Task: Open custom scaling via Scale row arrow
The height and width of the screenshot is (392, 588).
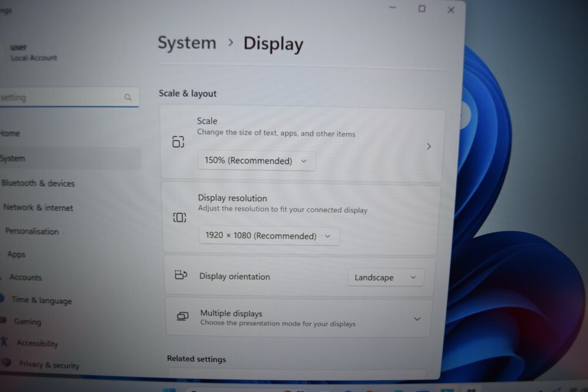Action: (429, 146)
